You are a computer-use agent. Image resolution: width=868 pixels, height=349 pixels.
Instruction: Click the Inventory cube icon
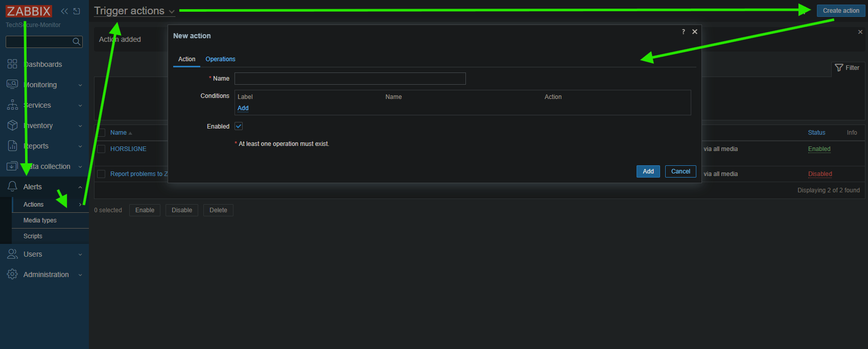click(x=12, y=126)
